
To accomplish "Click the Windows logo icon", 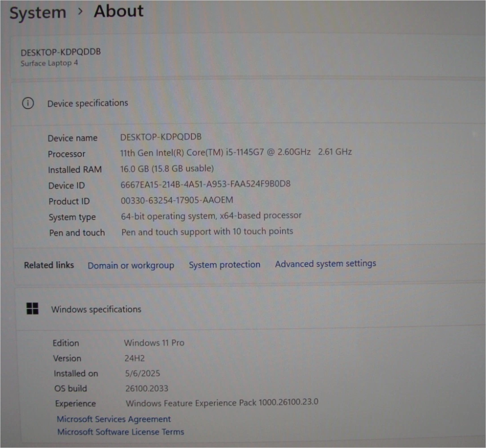I will (32, 309).
